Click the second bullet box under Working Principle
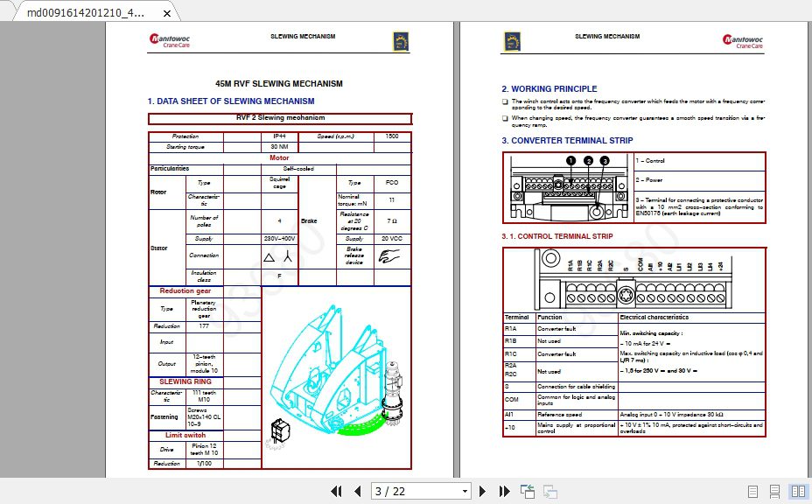This screenshot has height=504, width=812. (505, 119)
